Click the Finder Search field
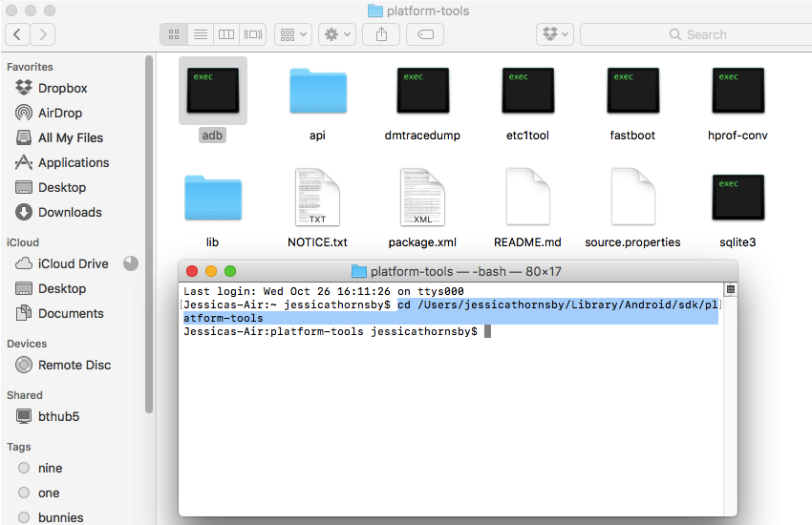This screenshot has height=525, width=812. pyautogui.click(x=696, y=34)
